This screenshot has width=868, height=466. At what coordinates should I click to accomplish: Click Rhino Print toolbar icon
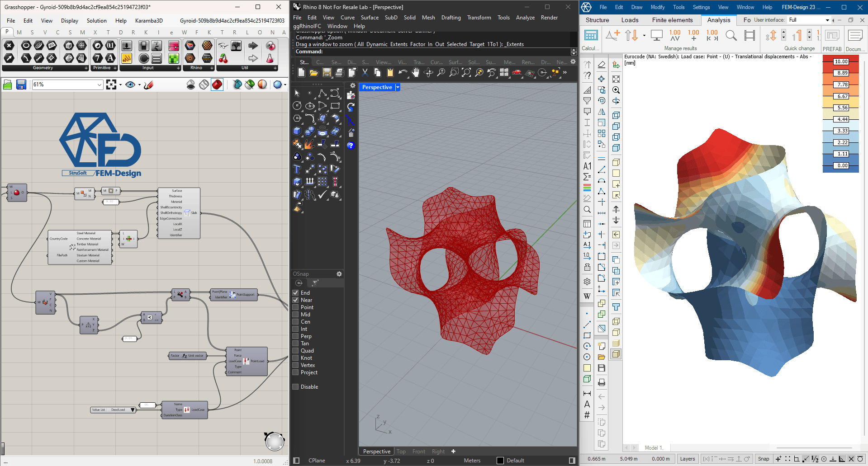point(340,73)
